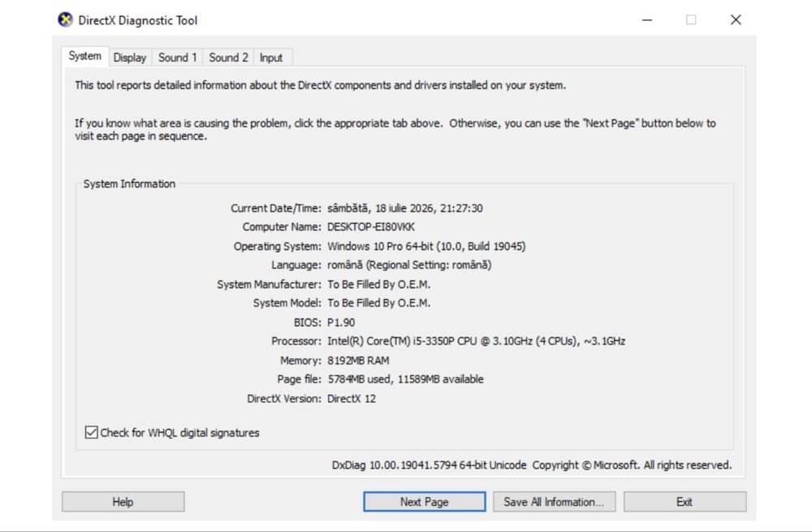Close the DirectX Diagnostic Tool window
The image size is (812, 532).
pyautogui.click(x=736, y=19)
